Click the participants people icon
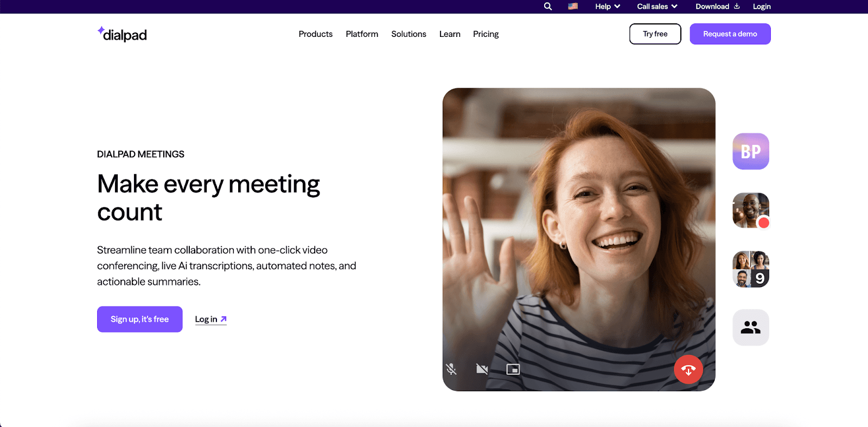This screenshot has width=868, height=427. pos(751,328)
